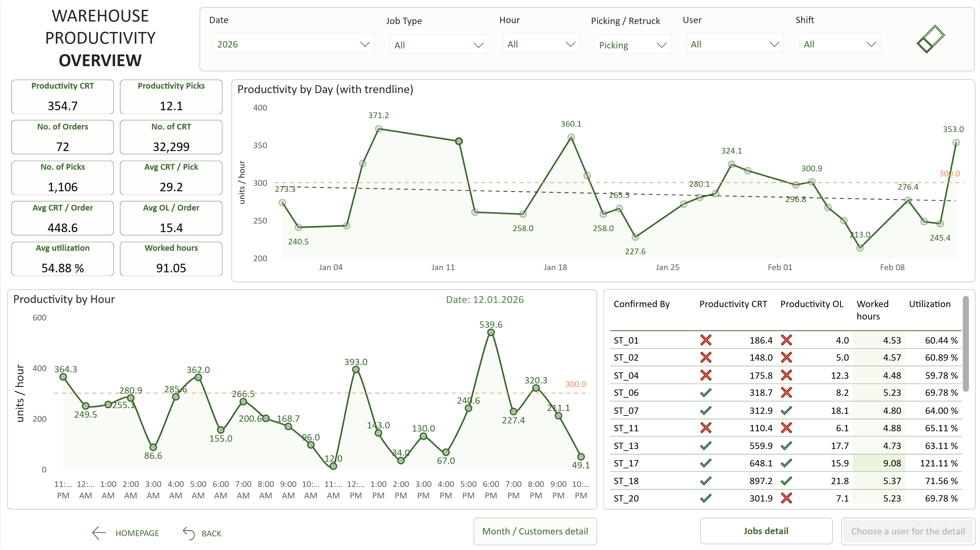This screenshot has height=550, width=980.
Task: Click red X for ST_01 Productivity CRT
Action: pyautogui.click(x=706, y=340)
